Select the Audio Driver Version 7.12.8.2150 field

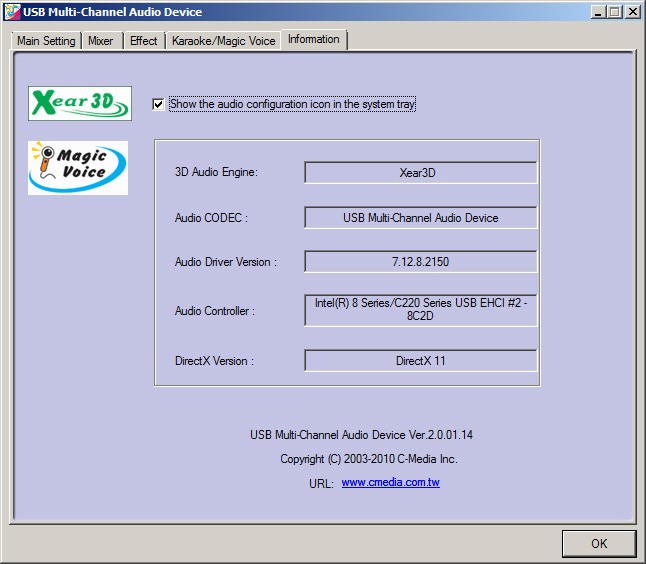tap(420, 262)
